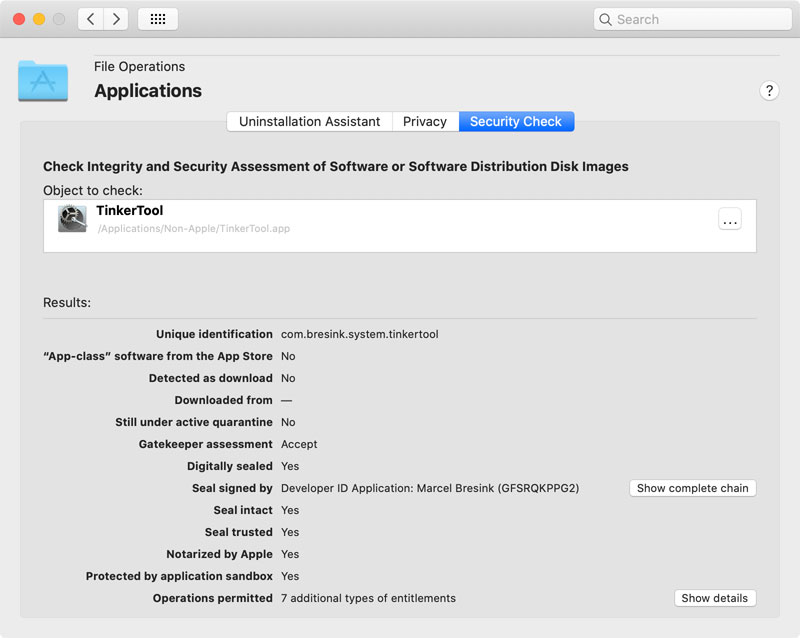
Task: Focus the Search field
Action: (x=692, y=19)
